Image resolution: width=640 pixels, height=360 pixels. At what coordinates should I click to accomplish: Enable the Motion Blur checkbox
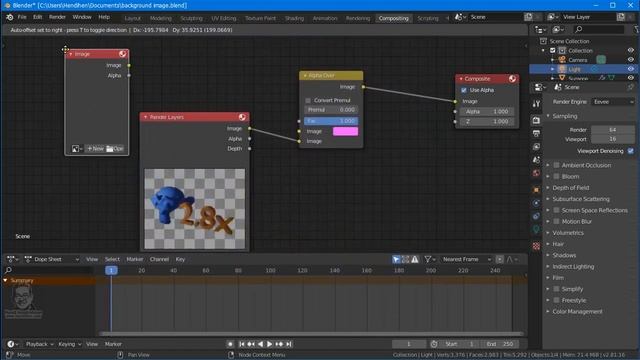(556, 221)
